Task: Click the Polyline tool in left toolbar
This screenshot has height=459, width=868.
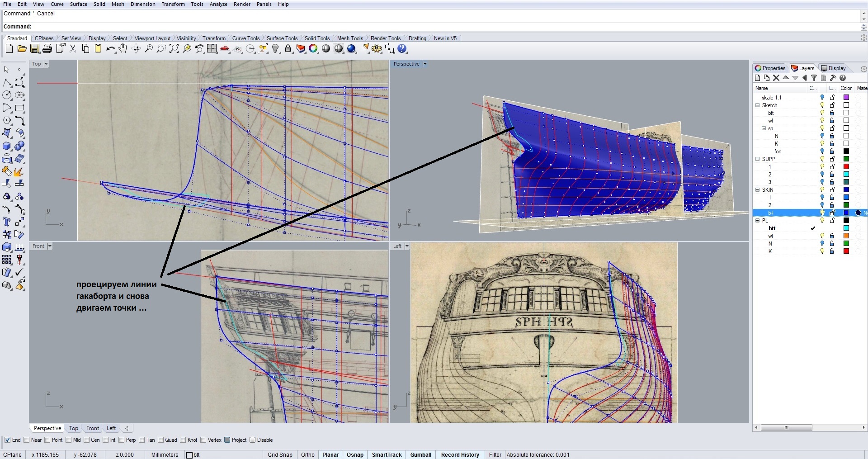Action: 7,83
